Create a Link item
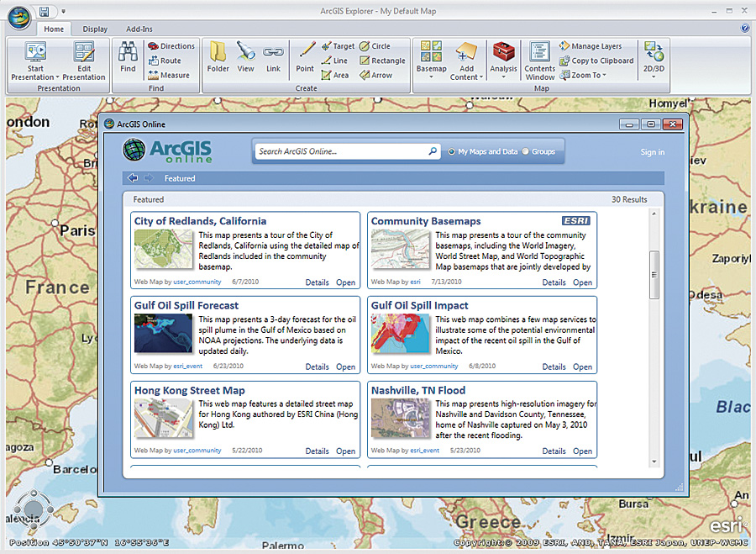 (273, 57)
